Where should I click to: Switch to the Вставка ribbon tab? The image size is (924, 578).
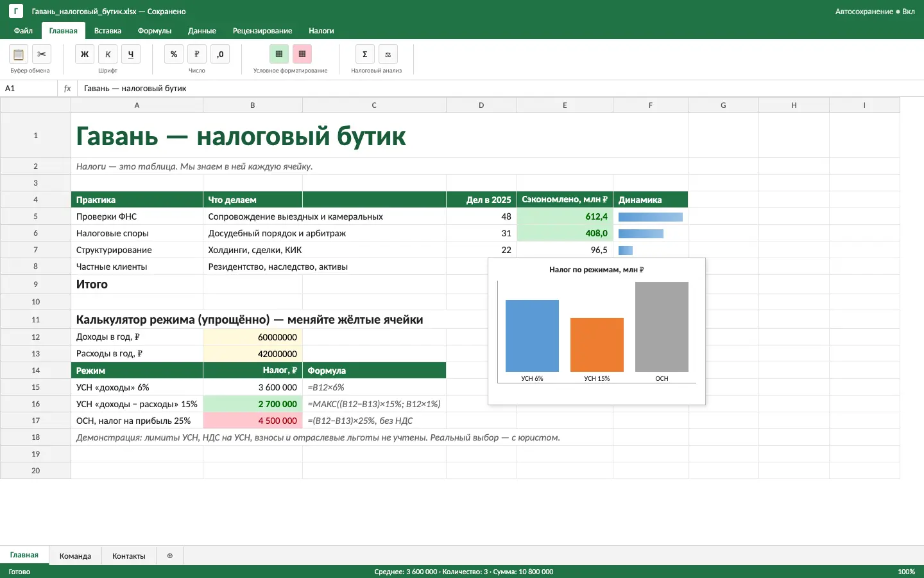pos(108,31)
